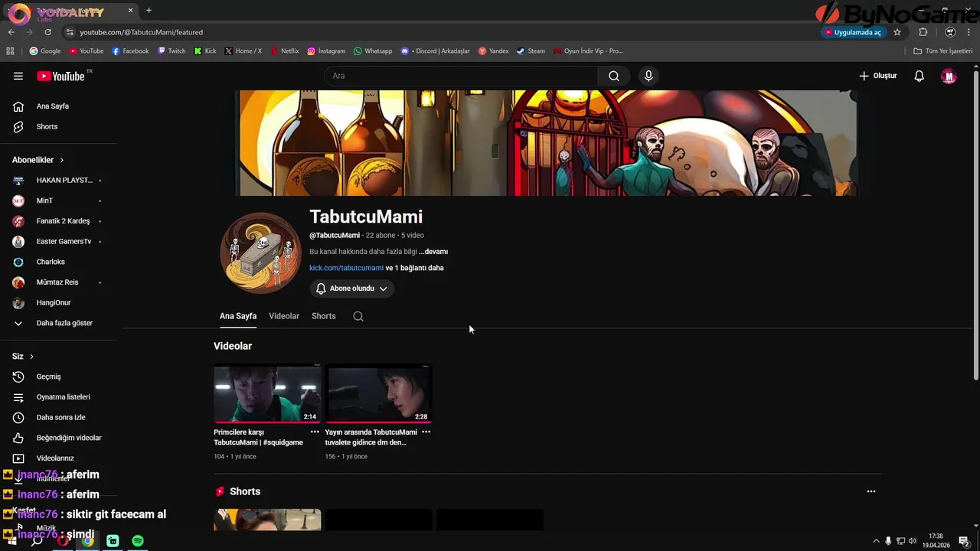This screenshot has width=980, height=551.
Task: Click the taskbar volume speaker icon
Action: tap(913, 541)
